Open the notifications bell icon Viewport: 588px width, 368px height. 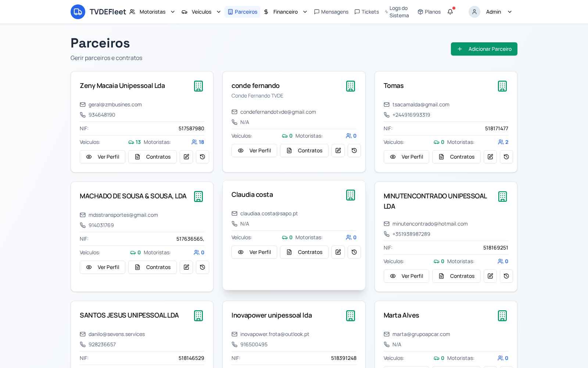(x=450, y=12)
